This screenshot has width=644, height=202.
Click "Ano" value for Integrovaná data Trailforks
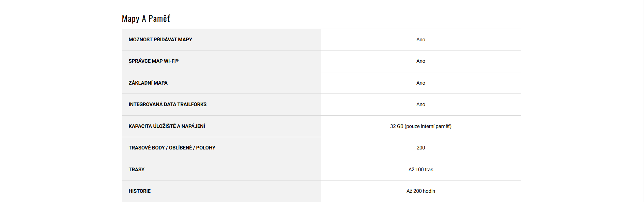click(420, 104)
